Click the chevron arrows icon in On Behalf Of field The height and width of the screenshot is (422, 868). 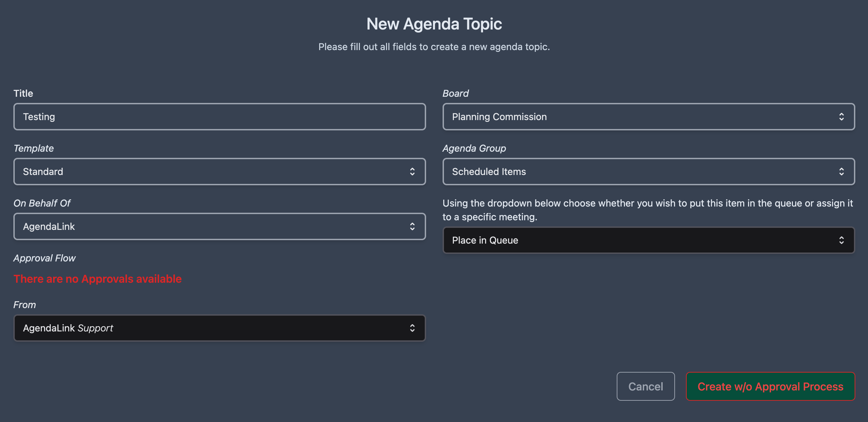(x=412, y=226)
